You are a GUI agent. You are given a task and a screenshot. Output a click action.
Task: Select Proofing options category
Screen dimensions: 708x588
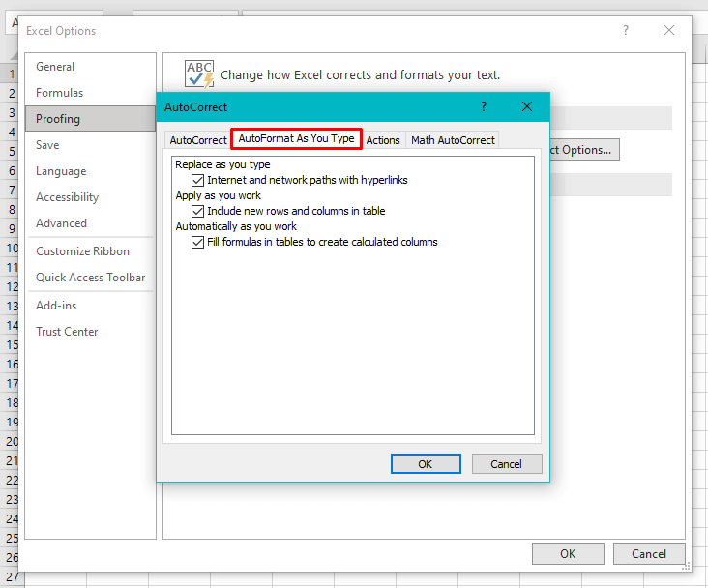pos(90,119)
